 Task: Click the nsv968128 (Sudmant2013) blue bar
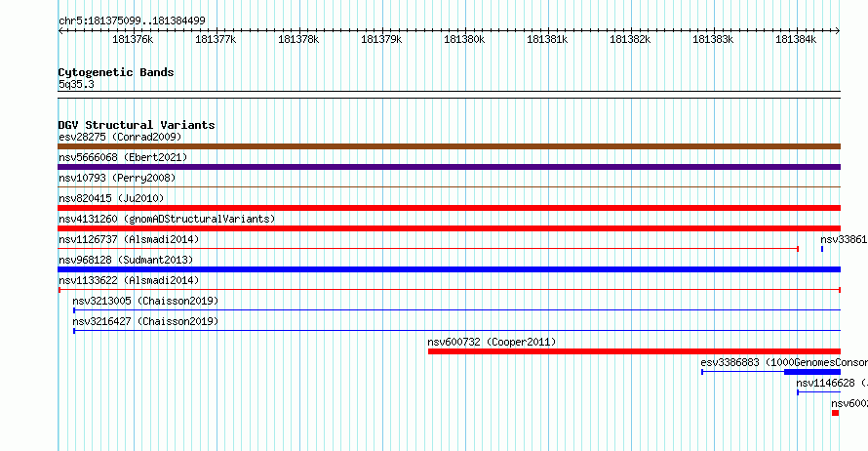coord(449,269)
